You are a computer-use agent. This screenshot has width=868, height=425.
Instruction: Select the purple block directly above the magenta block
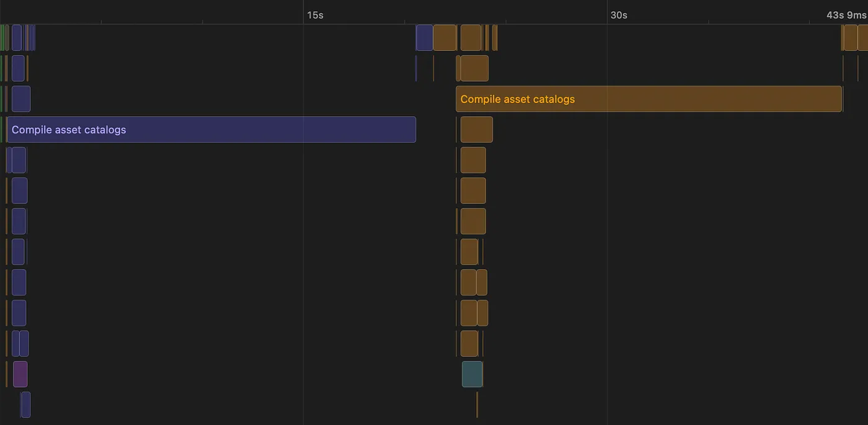[16, 344]
